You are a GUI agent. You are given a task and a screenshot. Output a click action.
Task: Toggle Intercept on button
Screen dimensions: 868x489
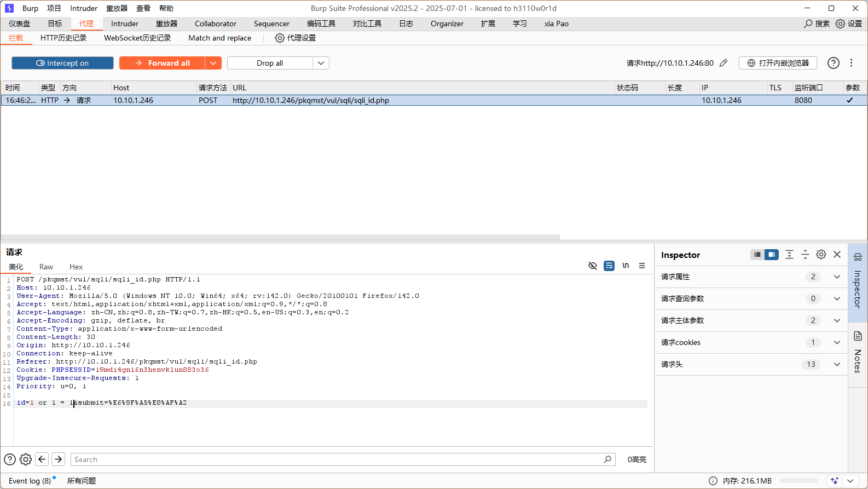tap(62, 63)
